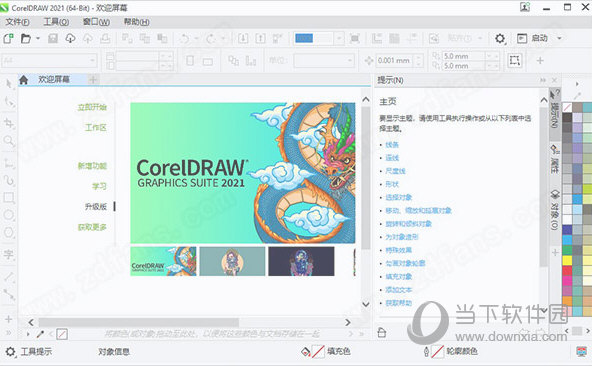This screenshot has width=592, height=366.
Task: Click the Redo arrow icon
Action: (211, 39)
